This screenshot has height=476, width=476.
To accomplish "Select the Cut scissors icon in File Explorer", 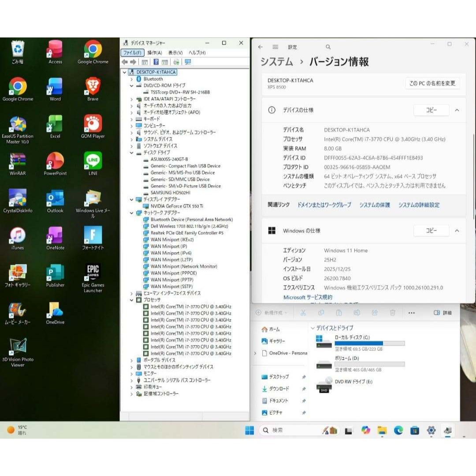I will coord(303,313).
